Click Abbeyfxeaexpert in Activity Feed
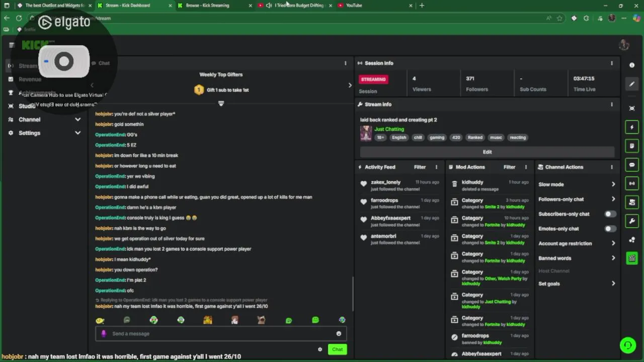The width and height of the screenshot is (644, 362). (390, 218)
